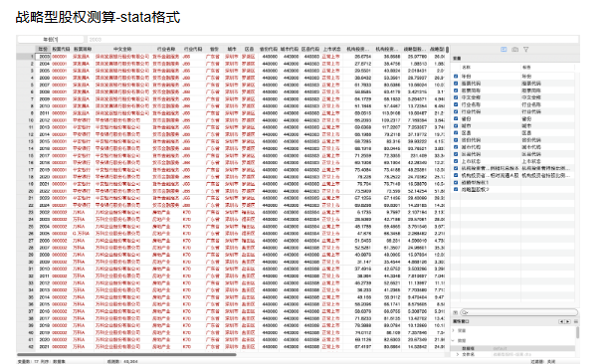Click the magnifier in variable search box
The height and width of the screenshot is (364, 611).
465,312
